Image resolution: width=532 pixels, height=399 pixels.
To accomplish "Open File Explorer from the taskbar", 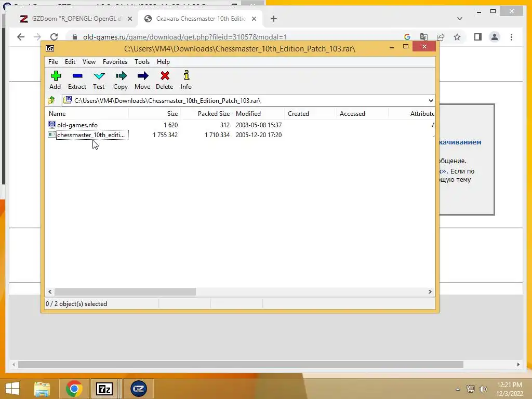I will [42, 389].
